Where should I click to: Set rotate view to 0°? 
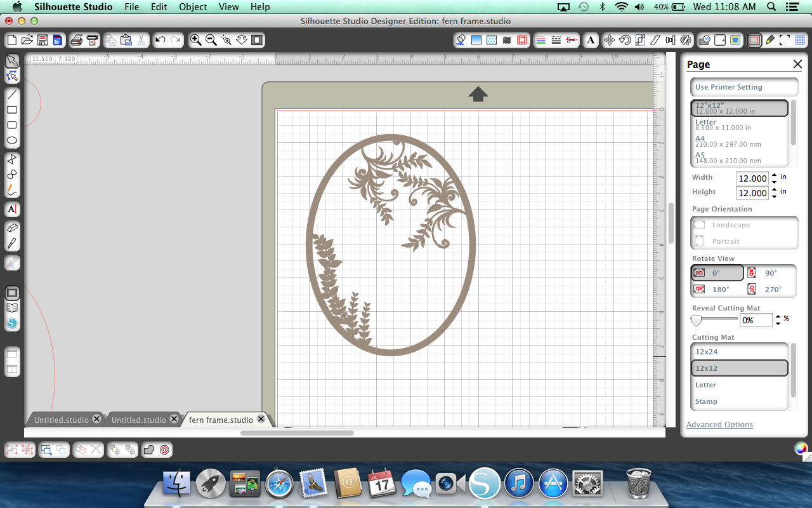pos(717,273)
